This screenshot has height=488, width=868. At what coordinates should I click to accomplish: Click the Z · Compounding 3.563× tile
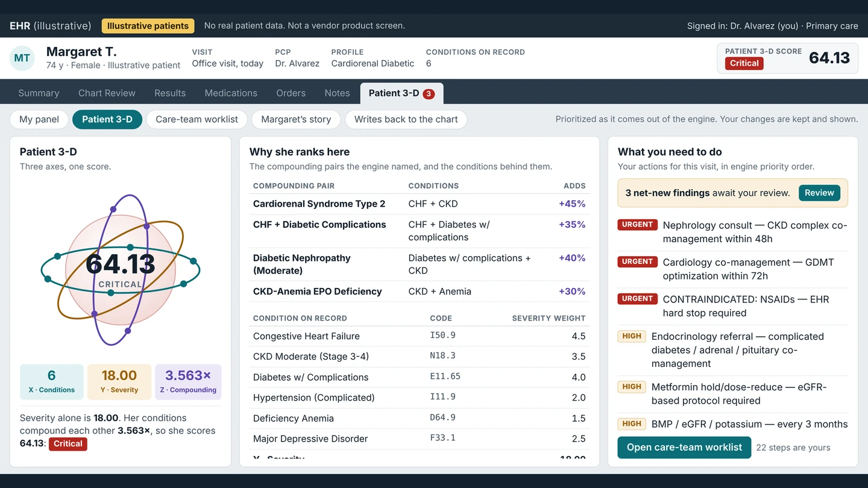(x=188, y=381)
